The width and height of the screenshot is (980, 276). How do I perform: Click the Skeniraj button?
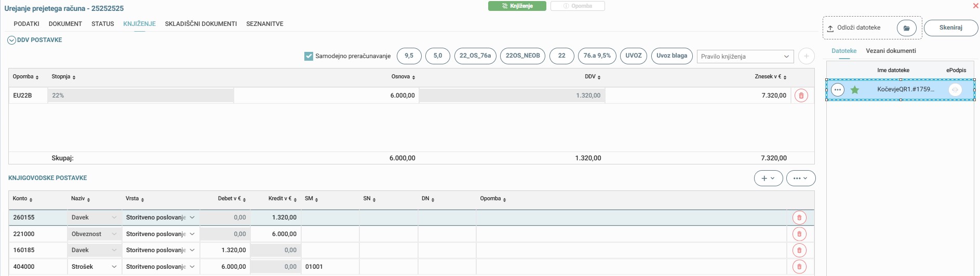(950, 28)
